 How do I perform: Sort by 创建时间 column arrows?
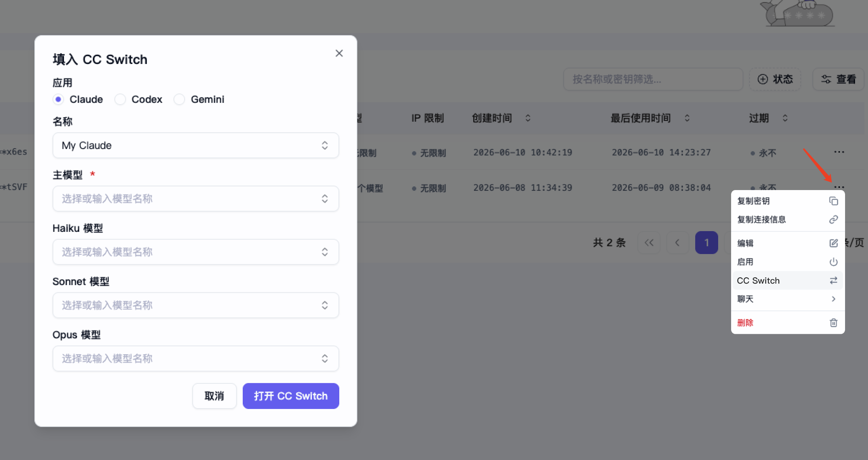(528, 118)
